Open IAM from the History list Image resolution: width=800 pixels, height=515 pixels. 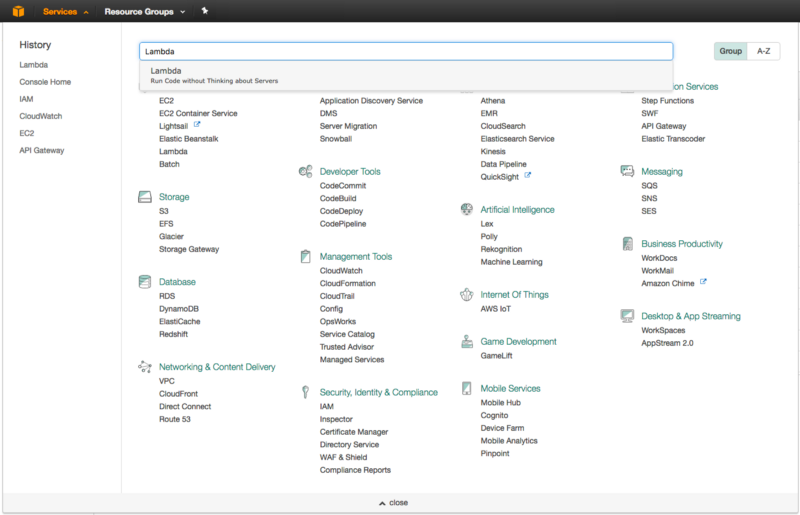click(x=26, y=99)
